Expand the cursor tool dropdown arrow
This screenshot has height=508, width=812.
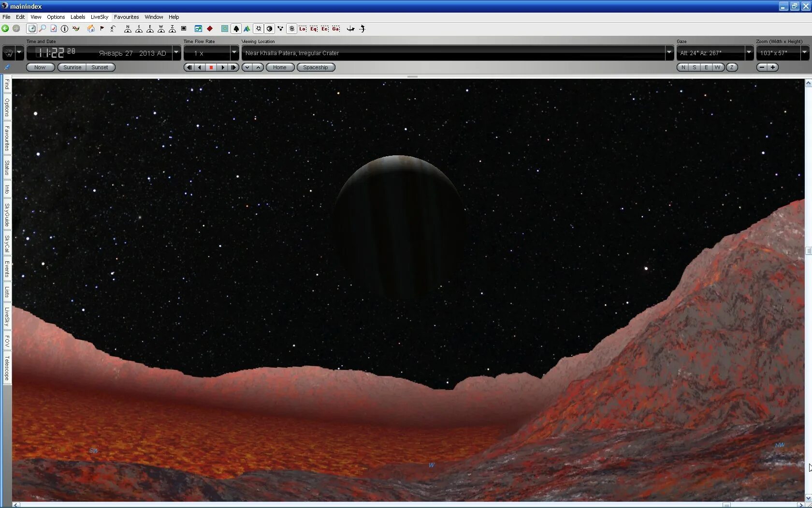(x=19, y=52)
